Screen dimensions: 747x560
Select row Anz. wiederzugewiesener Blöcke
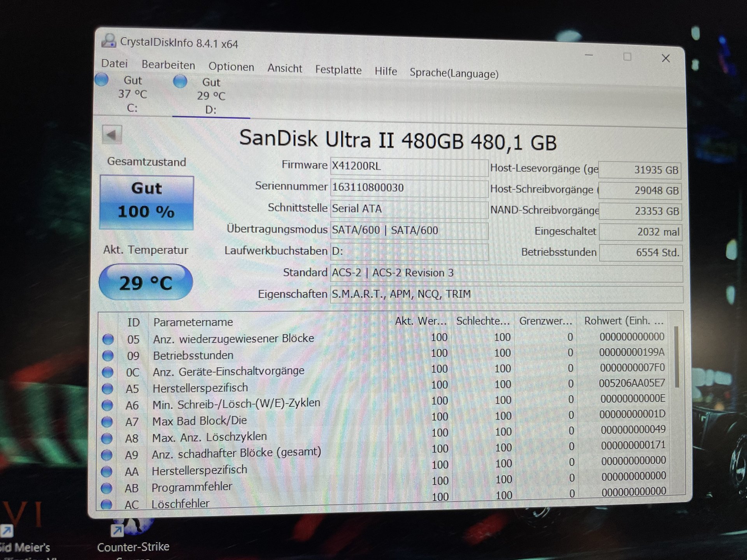[x=383, y=338]
